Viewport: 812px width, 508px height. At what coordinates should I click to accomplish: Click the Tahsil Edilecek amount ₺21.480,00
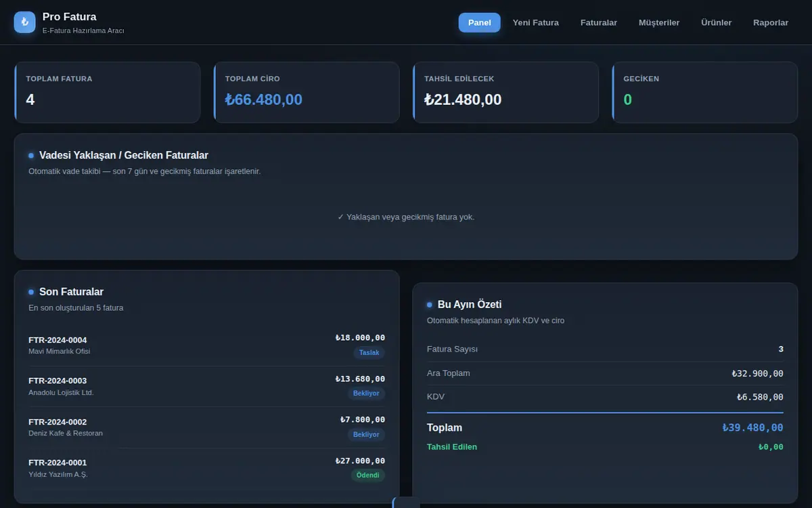pos(463,100)
